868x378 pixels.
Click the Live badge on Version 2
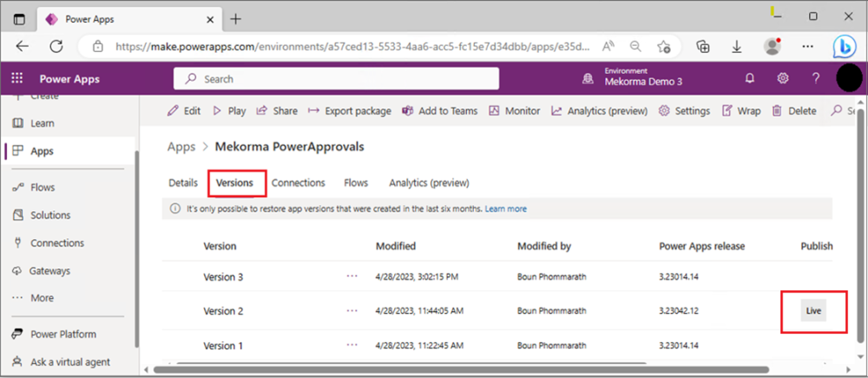point(813,311)
